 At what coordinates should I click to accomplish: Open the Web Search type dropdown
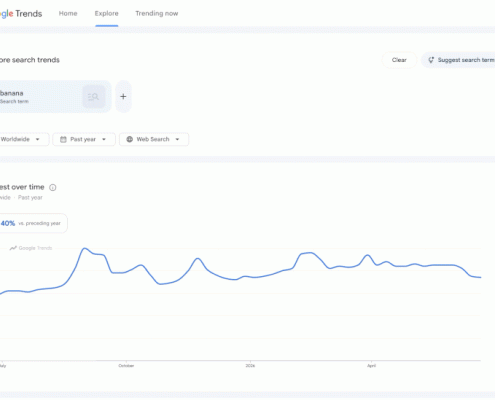tap(154, 139)
